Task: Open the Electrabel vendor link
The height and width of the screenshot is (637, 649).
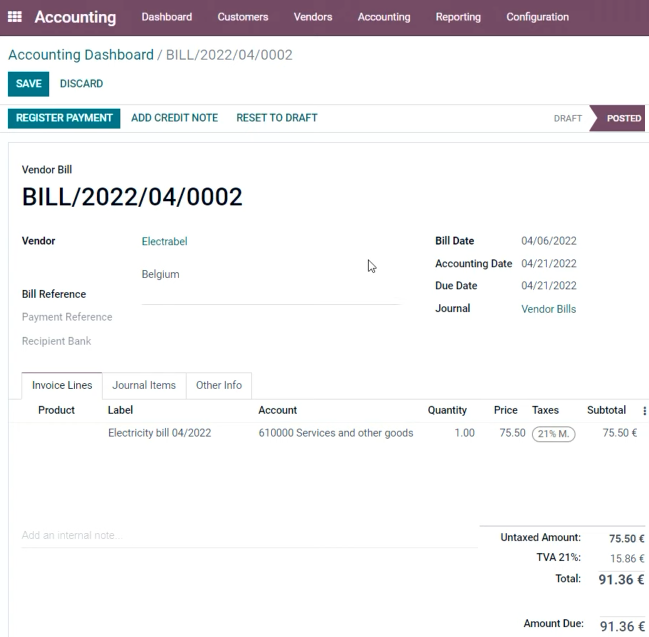Action: (x=165, y=242)
